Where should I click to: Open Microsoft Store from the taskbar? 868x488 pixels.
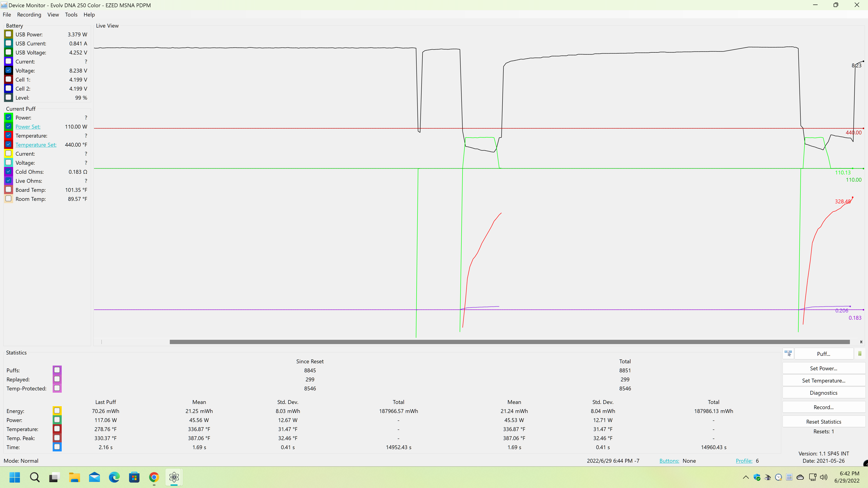click(x=134, y=477)
